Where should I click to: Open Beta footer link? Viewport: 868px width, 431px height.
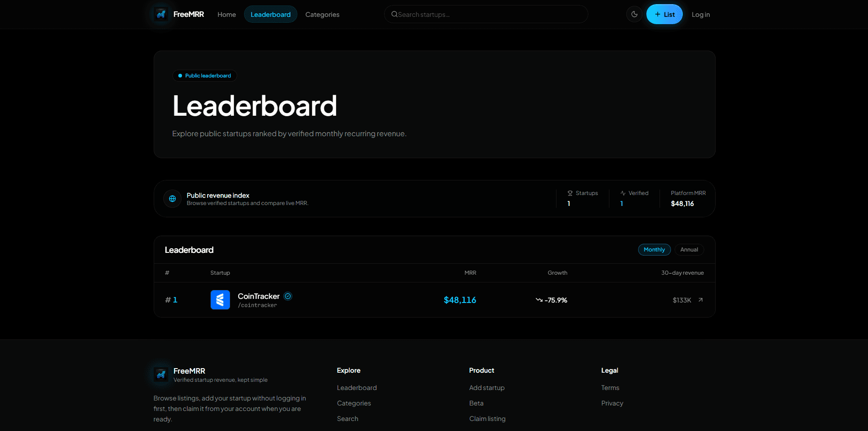click(x=476, y=403)
